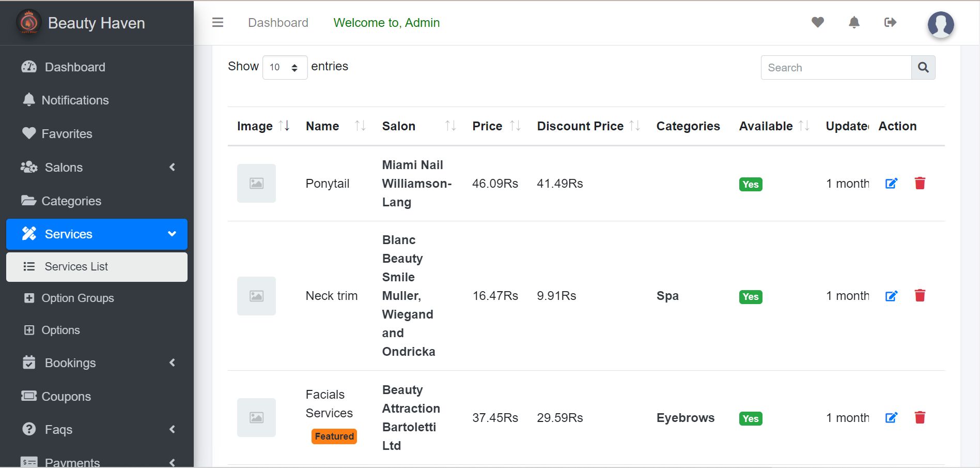The height and width of the screenshot is (468, 980).
Task: Open notifications bell icon in header
Action: click(854, 23)
